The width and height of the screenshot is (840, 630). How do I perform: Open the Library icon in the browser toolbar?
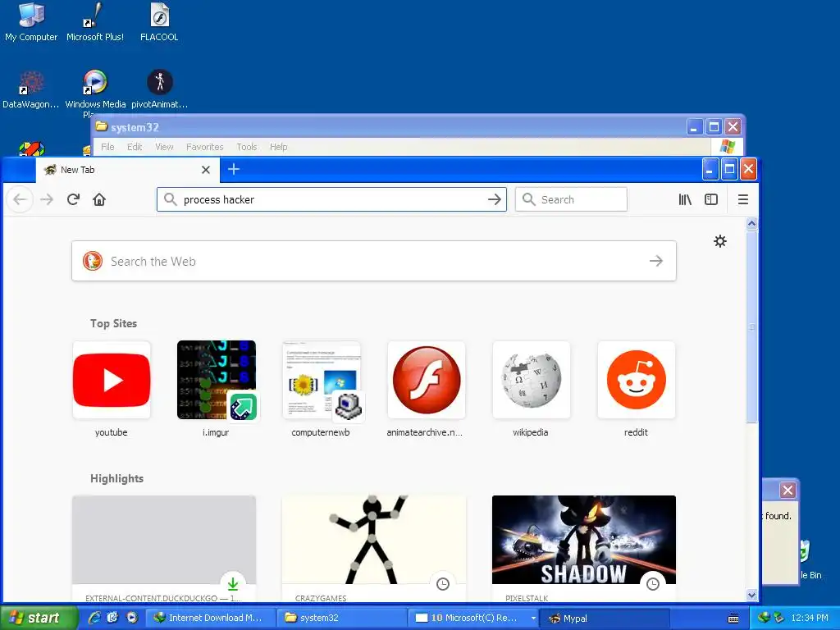point(685,199)
